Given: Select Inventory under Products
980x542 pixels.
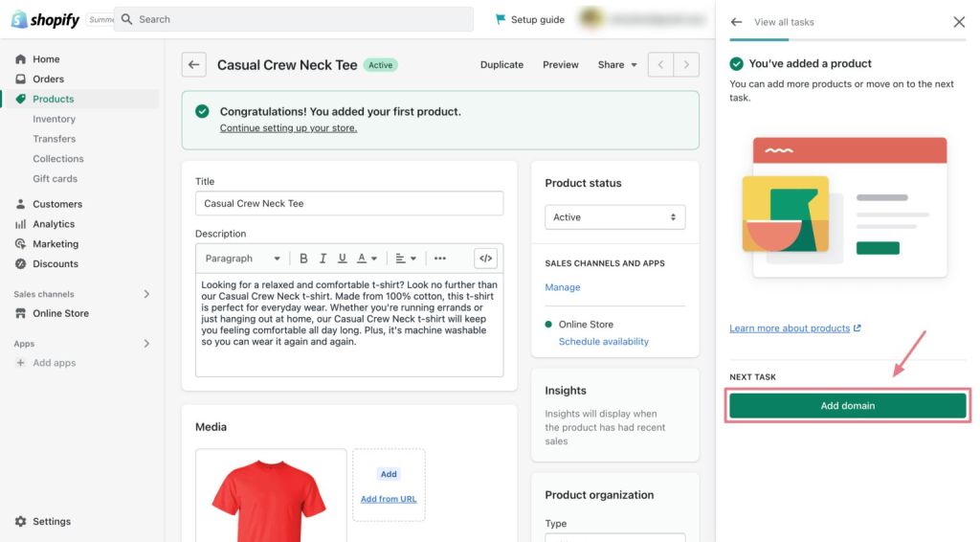Looking at the screenshot, I should pyautogui.click(x=54, y=119).
